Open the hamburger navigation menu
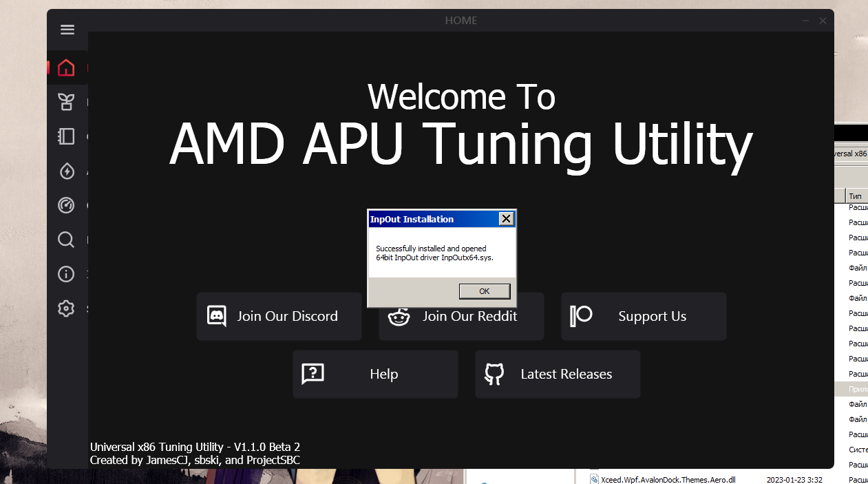Viewport: 868px width, 484px height. coord(67,30)
